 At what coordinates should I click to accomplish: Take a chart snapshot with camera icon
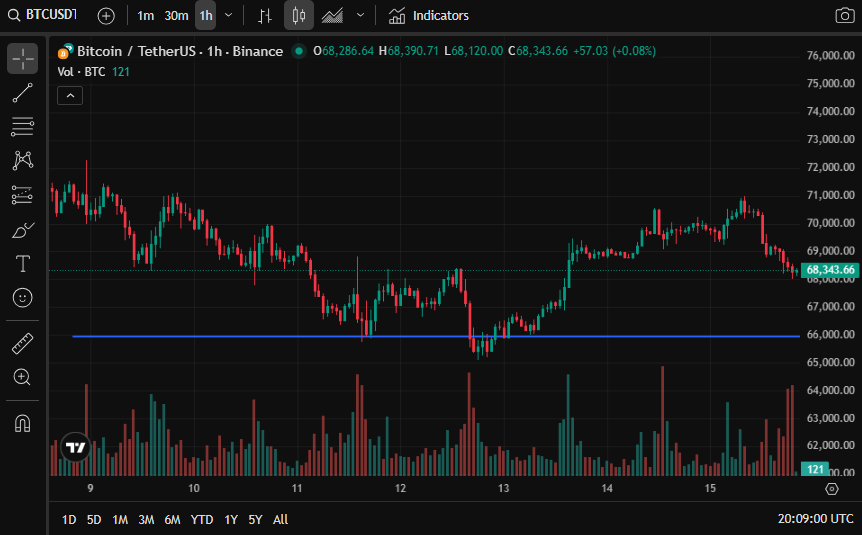844,15
